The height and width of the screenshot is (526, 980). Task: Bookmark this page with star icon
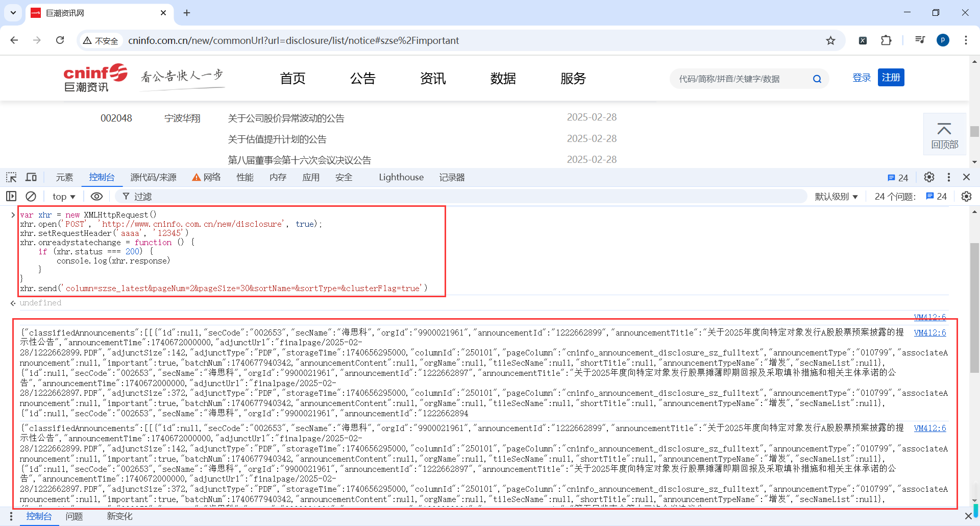click(831, 40)
